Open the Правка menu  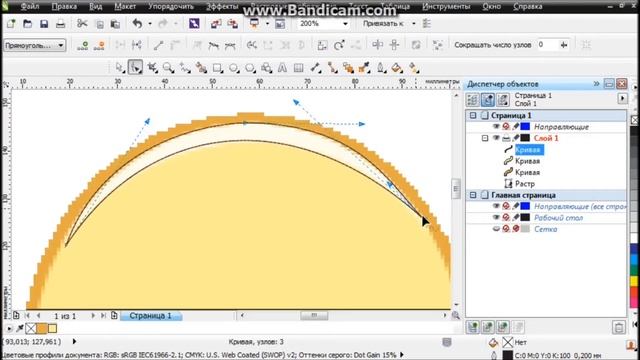(64, 7)
